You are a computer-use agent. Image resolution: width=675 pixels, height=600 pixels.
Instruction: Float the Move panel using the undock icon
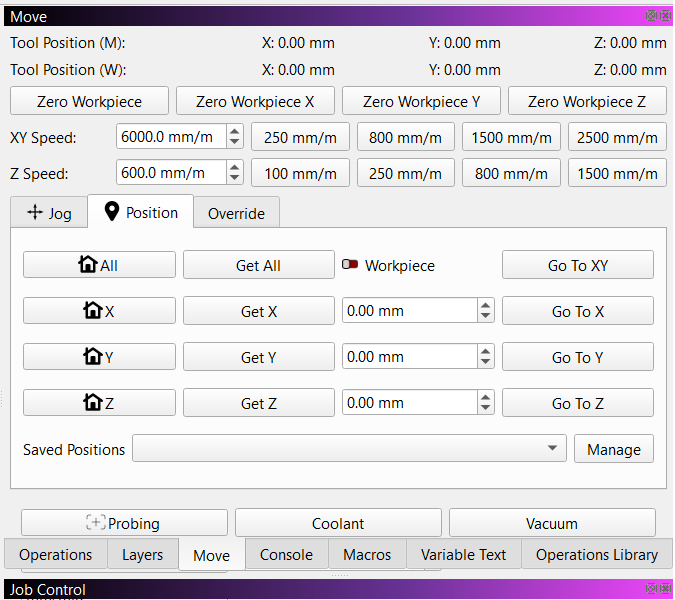coord(651,16)
